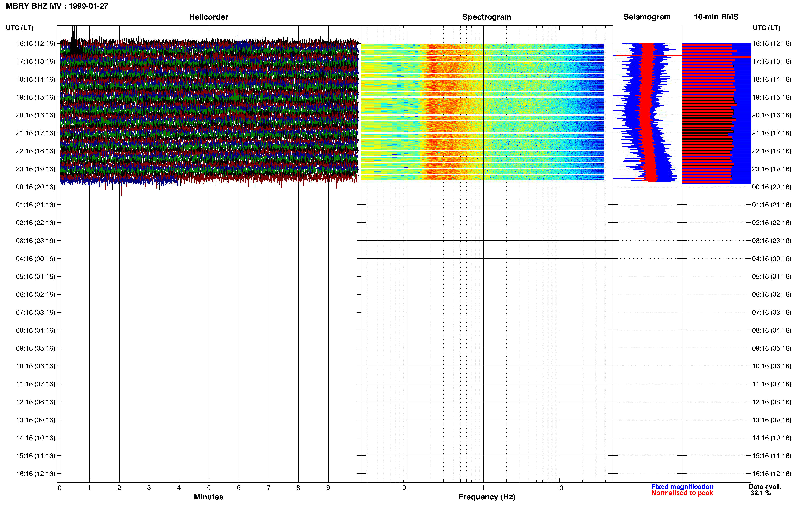Screen dimensions: 812x508
Task: Click left time label '20:16 (16:16)'
Action: click(x=36, y=115)
